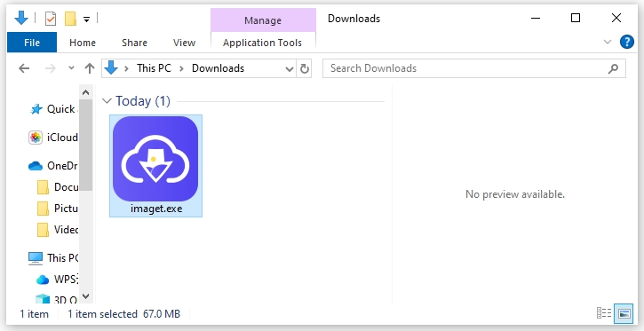Open the Application Tools tab
644x331 pixels.
(262, 43)
